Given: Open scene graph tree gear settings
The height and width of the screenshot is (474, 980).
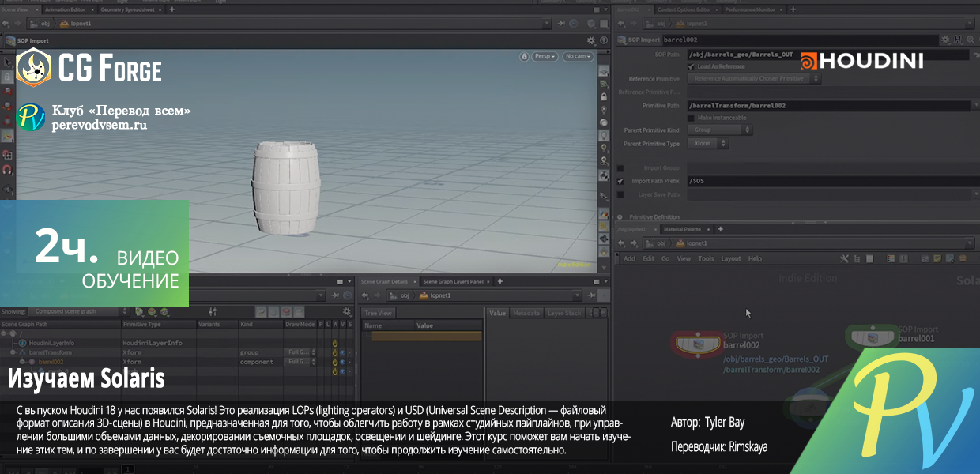Looking at the screenshot, I should (x=347, y=311).
